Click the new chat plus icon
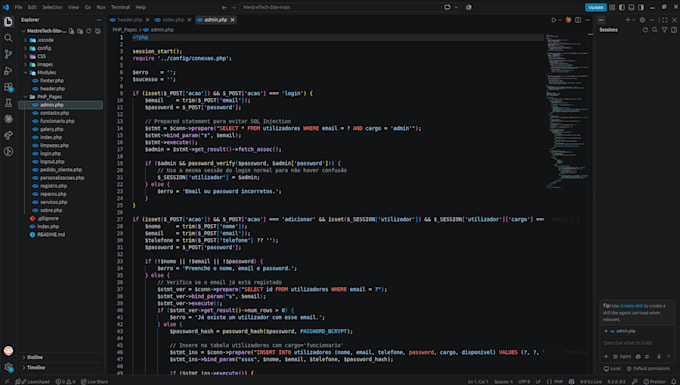This screenshot has width=680, height=385. 628,20
